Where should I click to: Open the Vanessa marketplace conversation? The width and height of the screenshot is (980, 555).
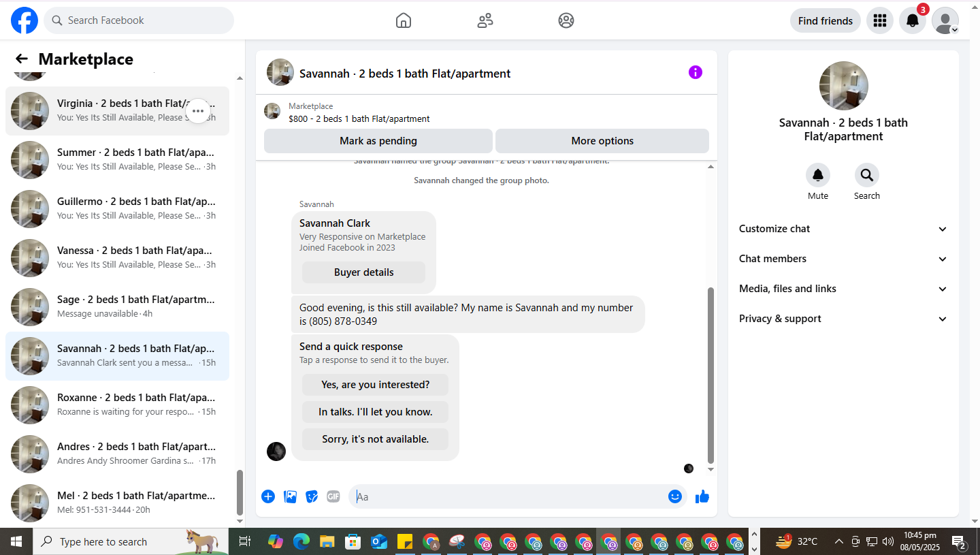(x=117, y=258)
